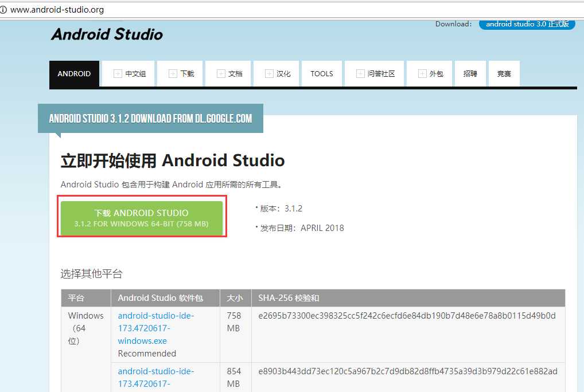The image size is (584, 392).
Task: Open the 下载 menu tab
Action: pos(180,73)
